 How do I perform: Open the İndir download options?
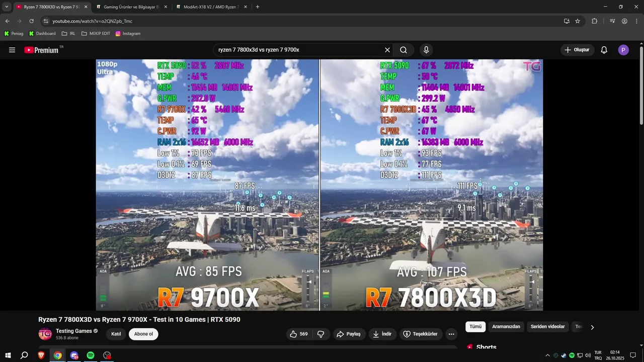[x=382, y=334]
